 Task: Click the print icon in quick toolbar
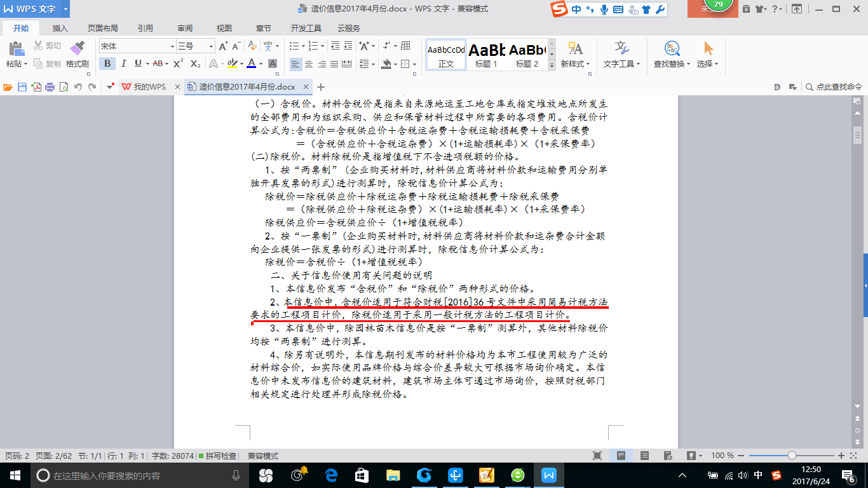(x=50, y=87)
